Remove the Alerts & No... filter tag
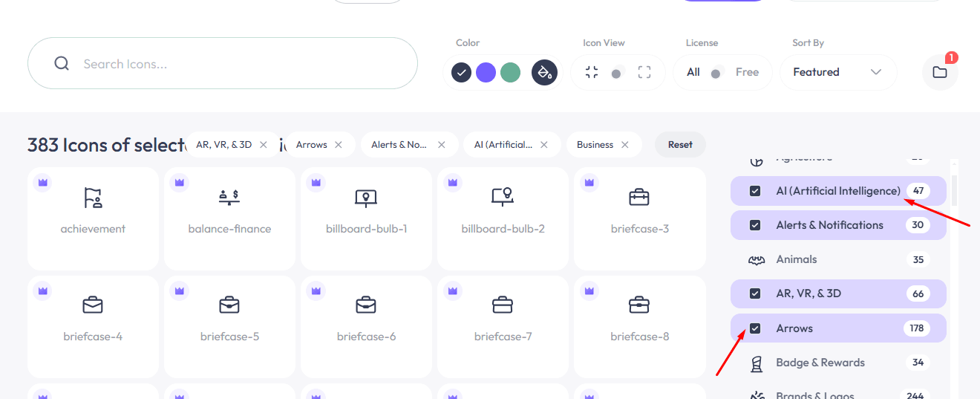The height and width of the screenshot is (399, 980). coord(442,145)
